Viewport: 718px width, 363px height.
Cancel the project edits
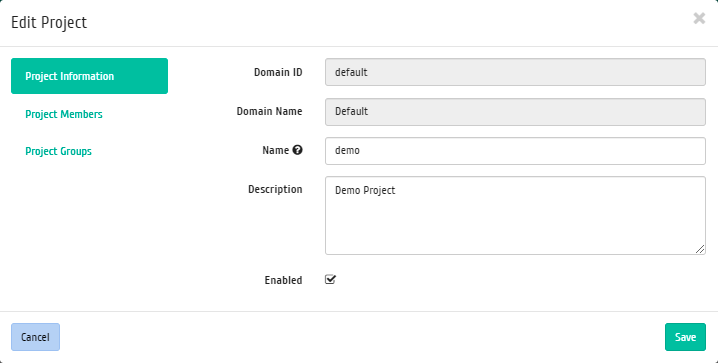35,337
